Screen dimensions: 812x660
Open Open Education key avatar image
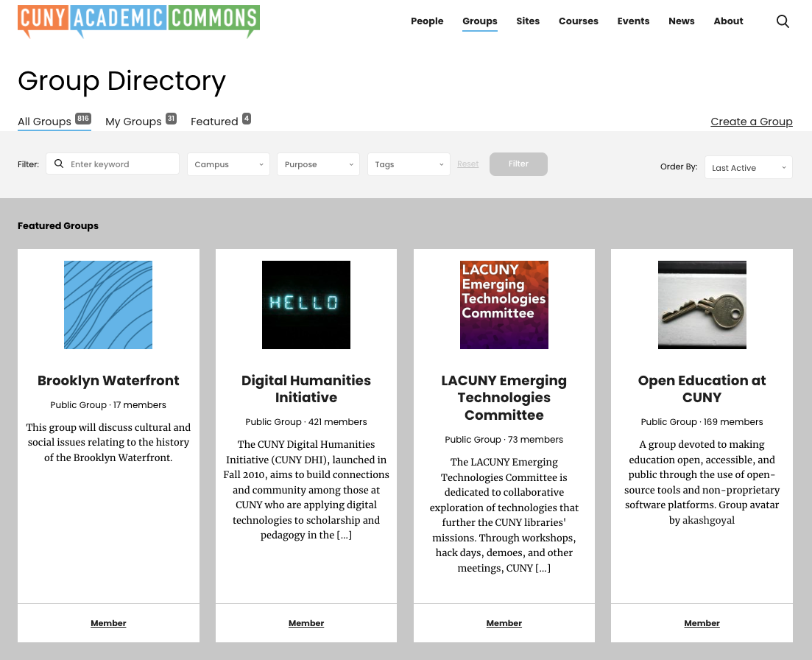pos(702,305)
